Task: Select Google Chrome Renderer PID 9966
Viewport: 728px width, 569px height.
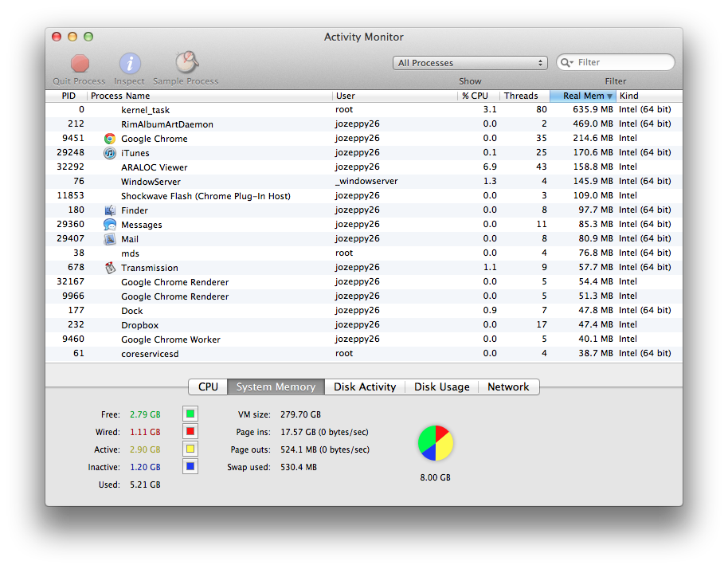Action: point(364,296)
